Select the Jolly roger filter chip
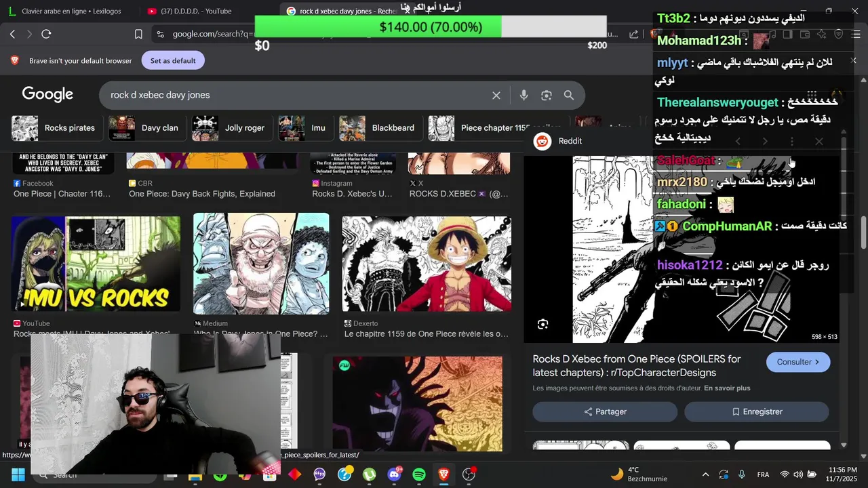The width and height of the screenshot is (868, 488). (x=231, y=128)
